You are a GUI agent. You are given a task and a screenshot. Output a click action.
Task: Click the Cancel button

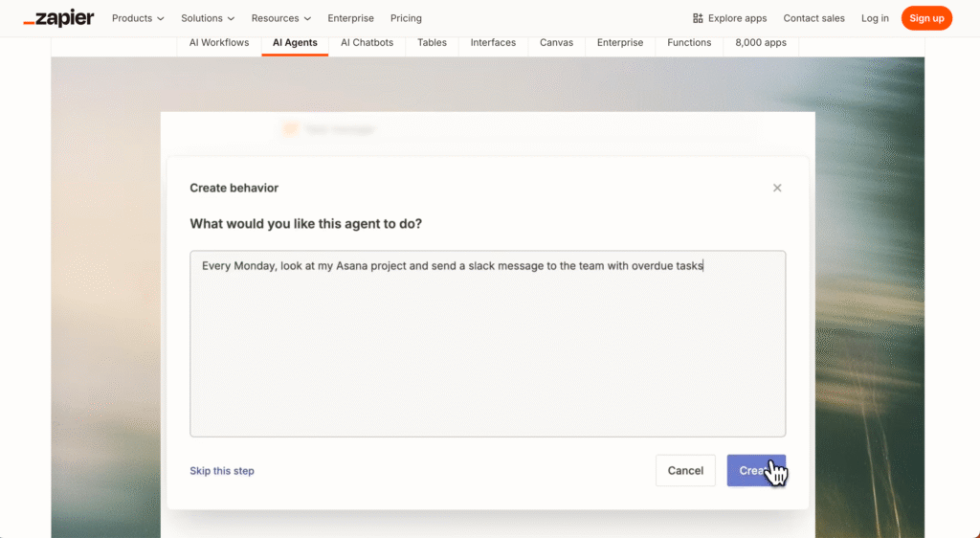(685, 471)
